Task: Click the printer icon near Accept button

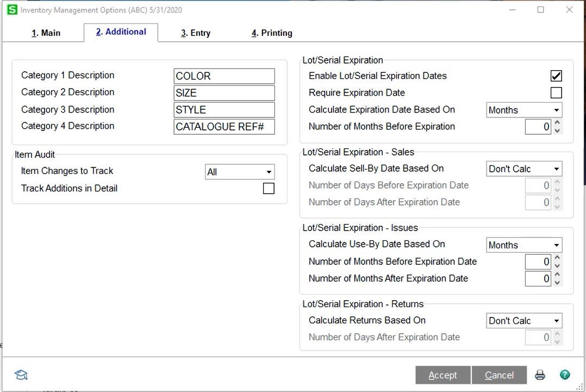Action: (539, 375)
